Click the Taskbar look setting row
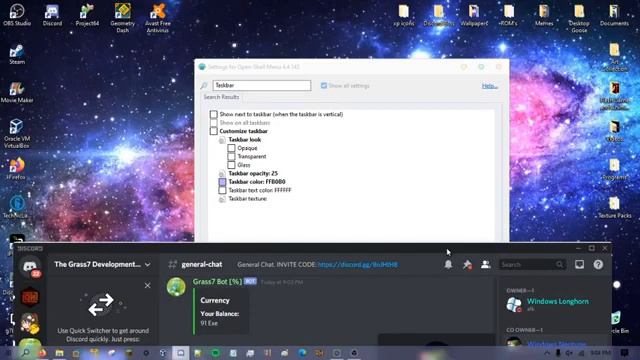 pyautogui.click(x=244, y=140)
